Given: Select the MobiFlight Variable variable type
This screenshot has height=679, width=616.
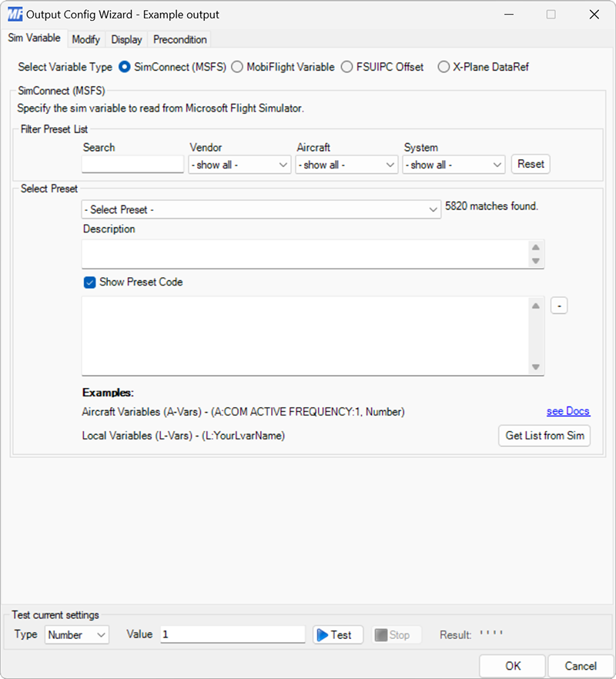Looking at the screenshot, I should (x=237, y=67).
